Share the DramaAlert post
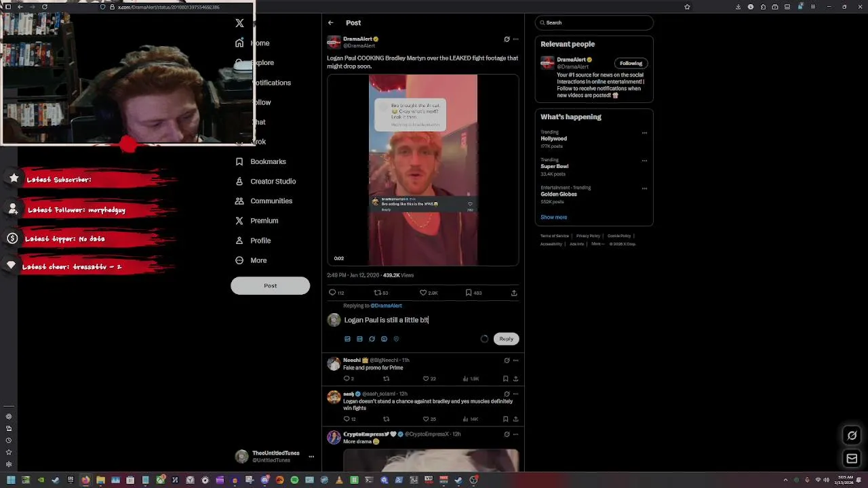Screen dimensions: 868x488 point(514,293)
